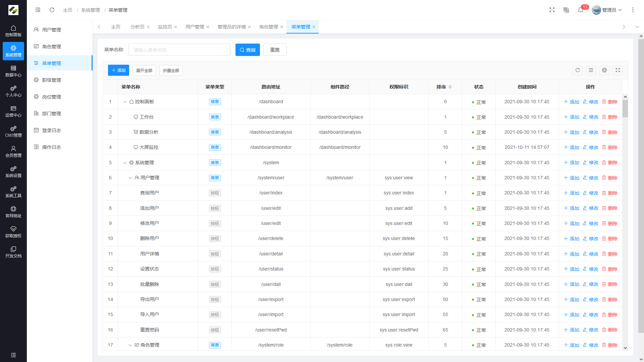Expand the tabs dropdown arrow at far right
The height and width of the screenshot is (362, 644).
tap(637, 27)
